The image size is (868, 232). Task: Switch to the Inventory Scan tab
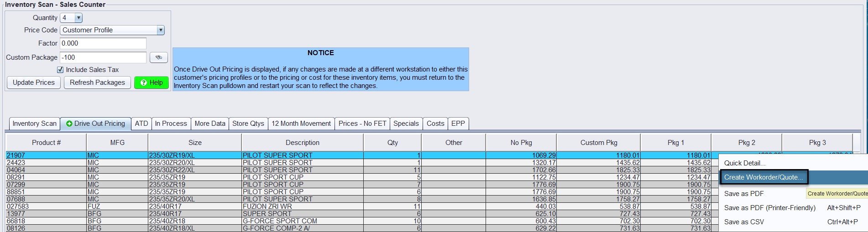coord(34,124)
